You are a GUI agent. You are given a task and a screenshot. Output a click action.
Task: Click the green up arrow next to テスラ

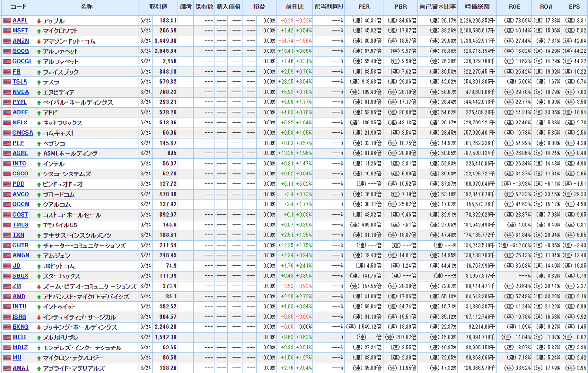pyautogui.click(x=39, y=82)
